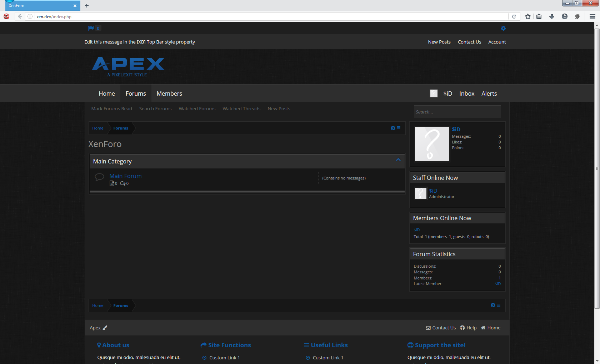
Task: Open the browser bookmarks list icon
Action: pos(539,16)
